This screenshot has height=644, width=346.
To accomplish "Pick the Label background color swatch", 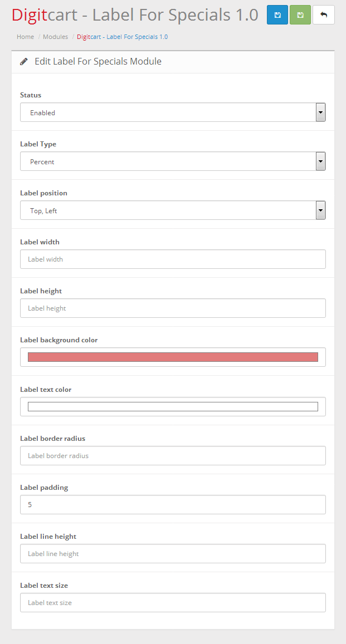I will click(173, 357).
